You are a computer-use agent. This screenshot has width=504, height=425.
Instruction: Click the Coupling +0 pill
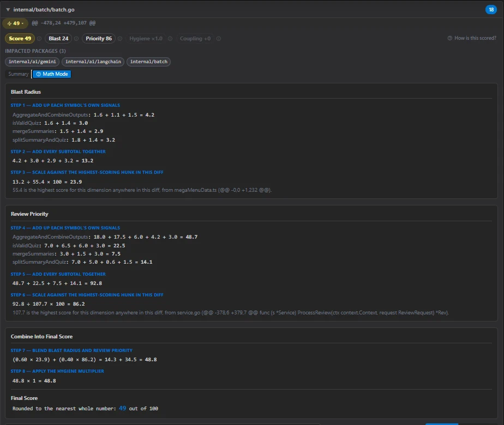195,39
